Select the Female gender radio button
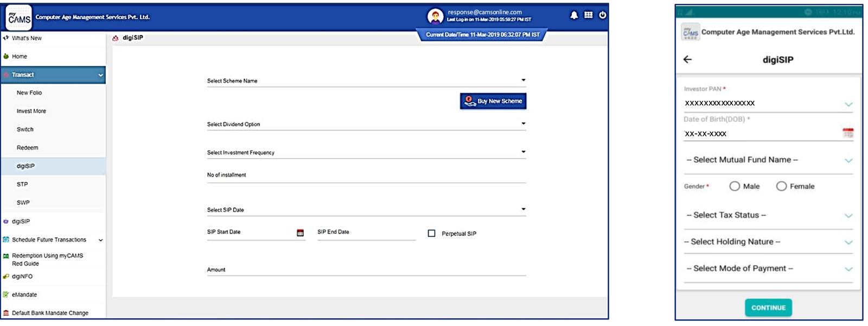The height and width of the screenshot is (326, 868). tap(781, 186)
